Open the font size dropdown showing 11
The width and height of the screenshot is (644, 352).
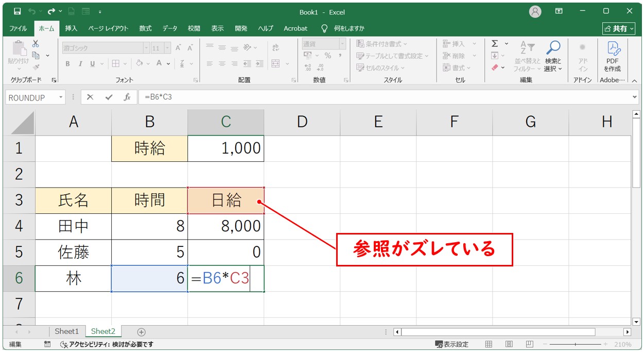coord(168,48)
